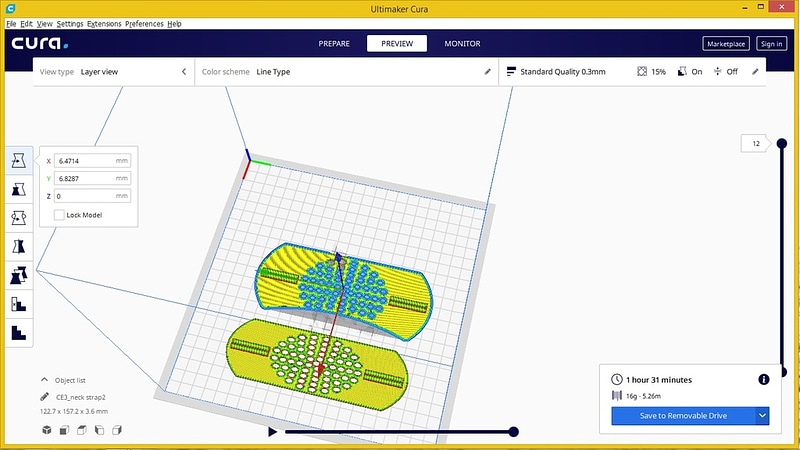Click print time clock icon

click(617, 379)
